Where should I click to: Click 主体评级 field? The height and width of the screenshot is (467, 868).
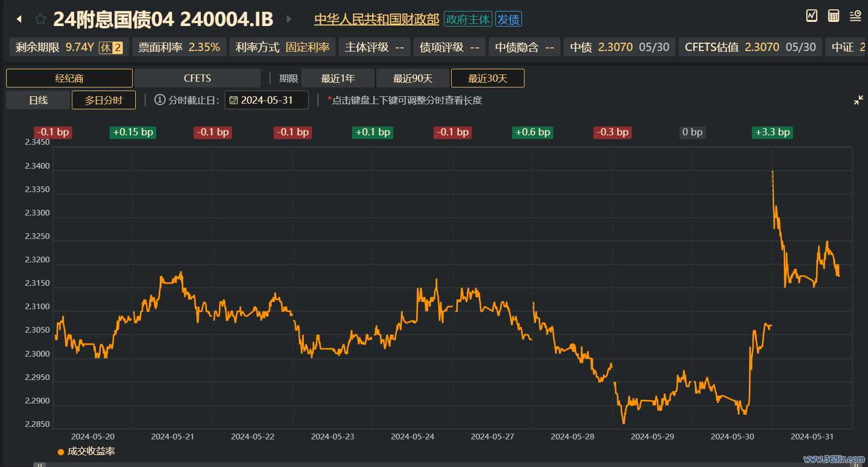point(375,47)
